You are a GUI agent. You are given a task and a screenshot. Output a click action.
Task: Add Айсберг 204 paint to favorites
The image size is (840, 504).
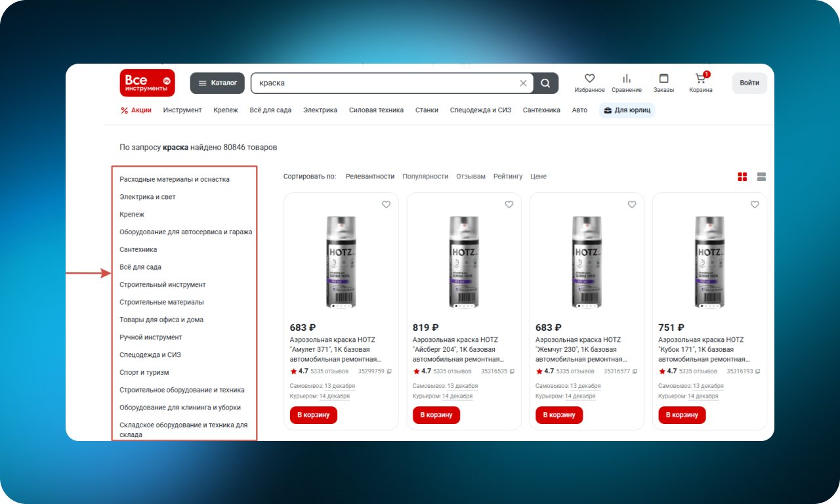point(509,205)
